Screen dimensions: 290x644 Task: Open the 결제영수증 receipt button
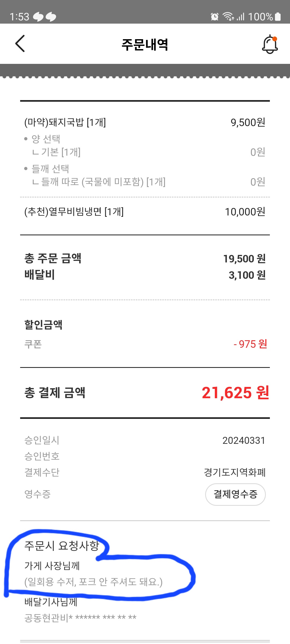(235, 494)
